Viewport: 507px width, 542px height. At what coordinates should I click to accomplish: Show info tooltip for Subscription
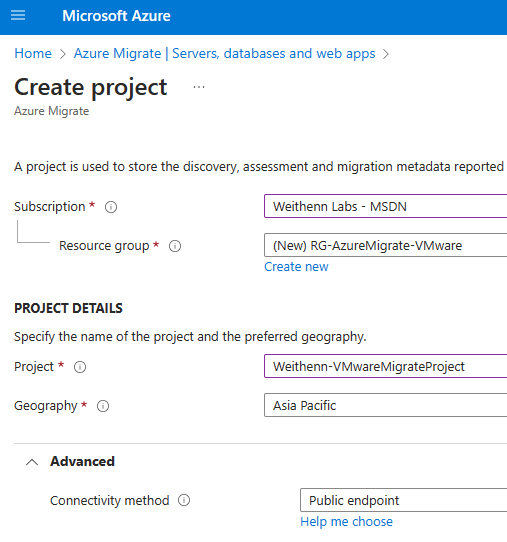[111, 207]
